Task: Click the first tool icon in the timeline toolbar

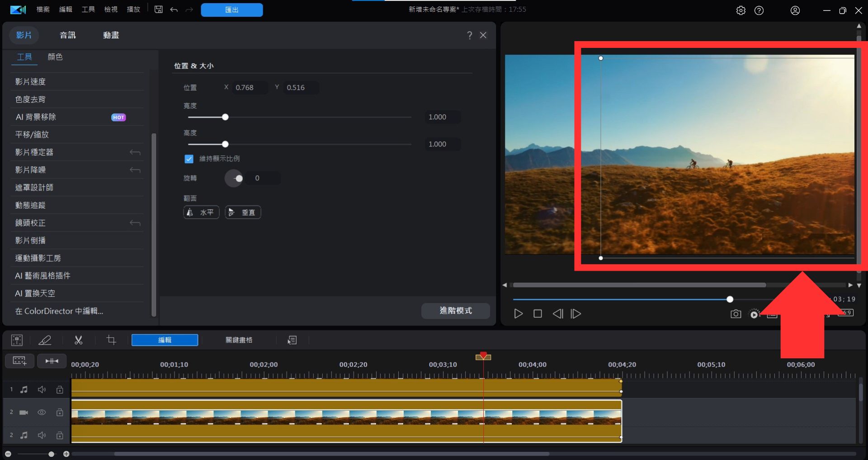Action: coord(17,340)
